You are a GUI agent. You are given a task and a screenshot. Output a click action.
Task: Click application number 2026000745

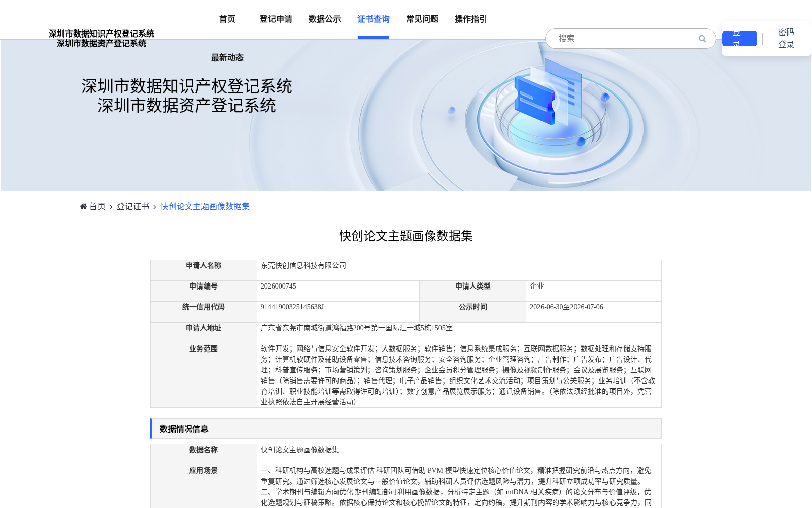(279, 286)
